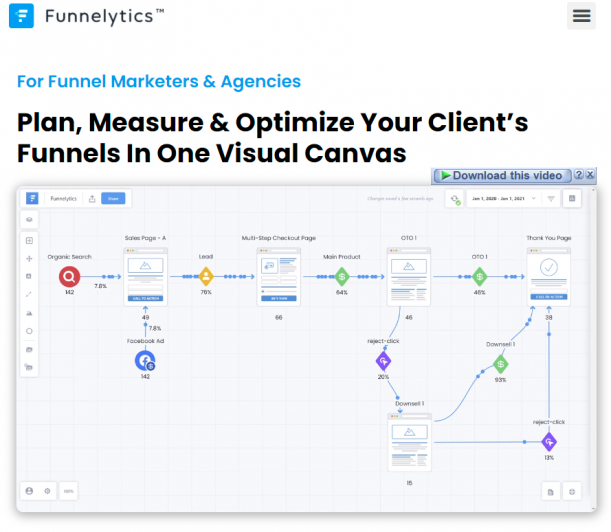The image size is (611, 532).
Task: Click the For Funnel Marketers & Agencies heading
Action: click(x=159, y=81)
